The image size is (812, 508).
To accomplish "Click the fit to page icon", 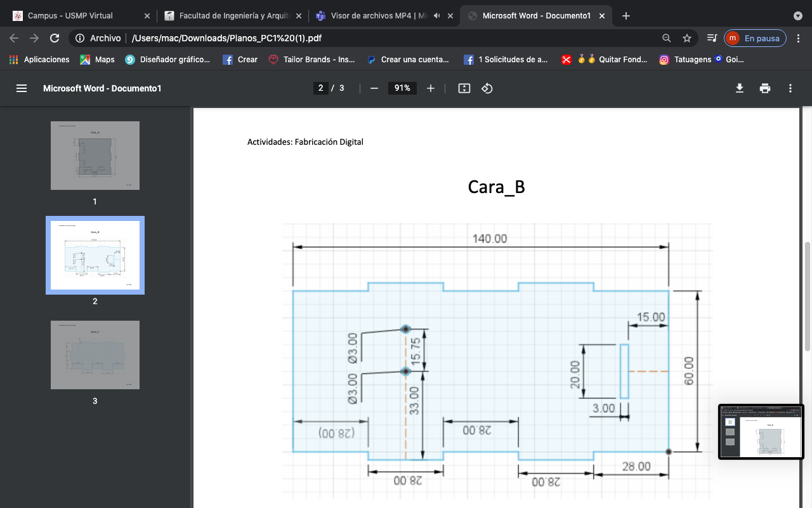I will pos(464,88).
